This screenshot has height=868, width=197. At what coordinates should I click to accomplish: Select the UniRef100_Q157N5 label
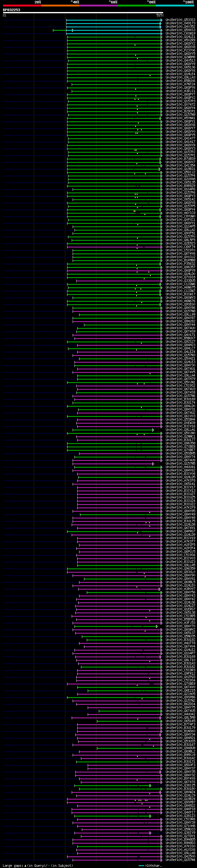[x=180, y=464]
